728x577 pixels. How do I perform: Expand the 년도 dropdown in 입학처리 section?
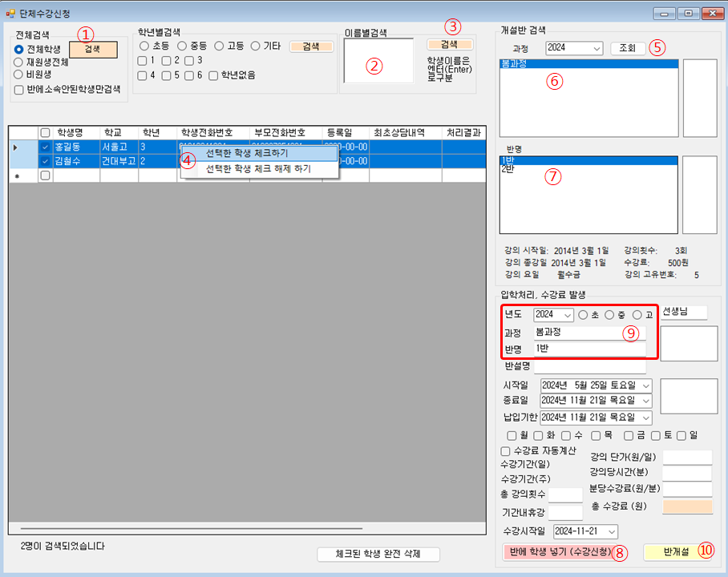tap(566, 315)
